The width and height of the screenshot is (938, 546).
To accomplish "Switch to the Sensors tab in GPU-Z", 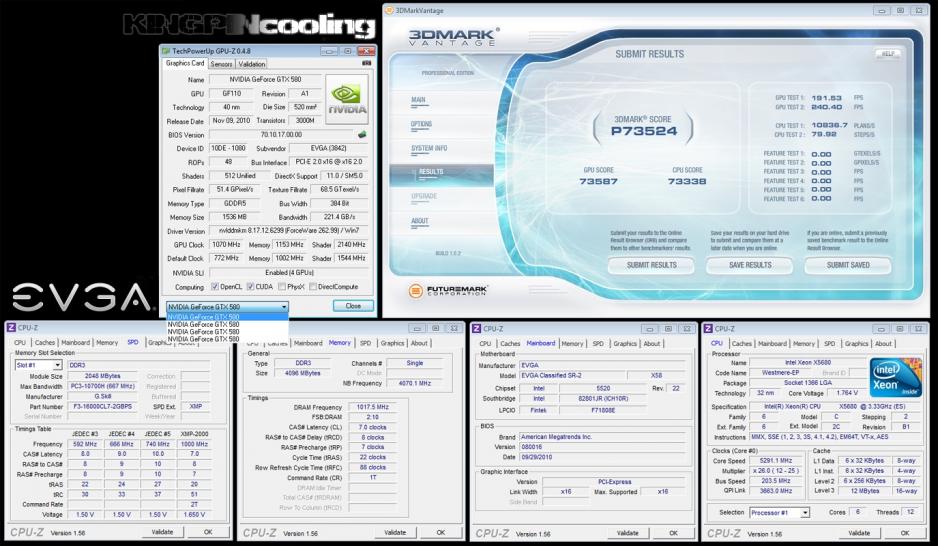I will pyautogui.click(x=221, y=64).
